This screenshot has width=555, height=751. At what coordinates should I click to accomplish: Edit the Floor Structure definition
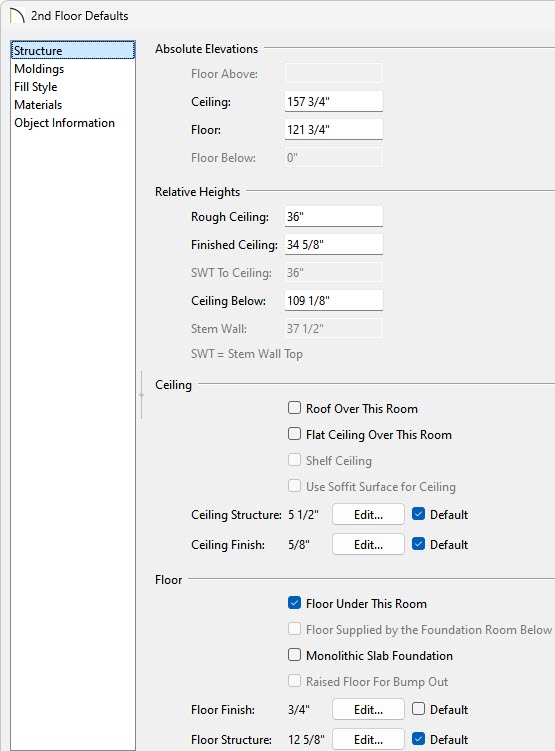(368, 740)
